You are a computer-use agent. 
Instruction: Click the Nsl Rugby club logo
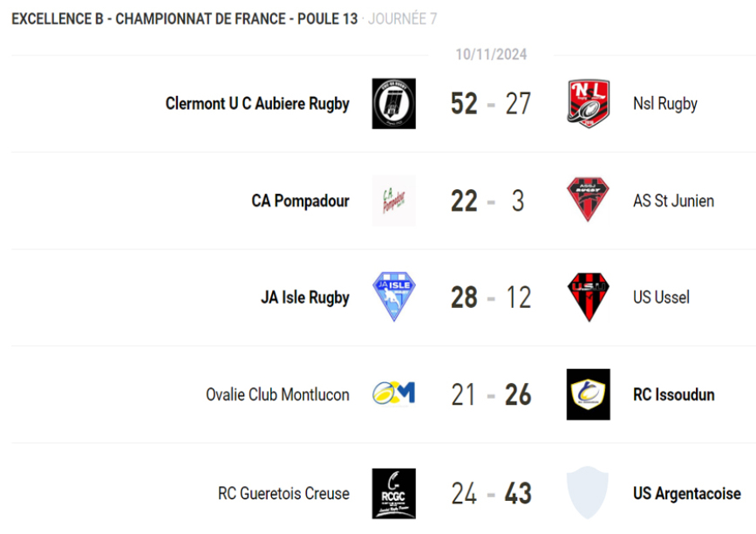(588, 104)
